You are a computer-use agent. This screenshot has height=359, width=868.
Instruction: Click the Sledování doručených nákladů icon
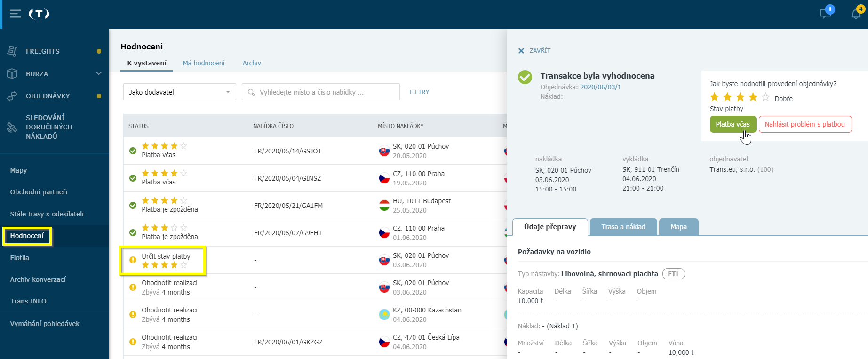(12, 127)
